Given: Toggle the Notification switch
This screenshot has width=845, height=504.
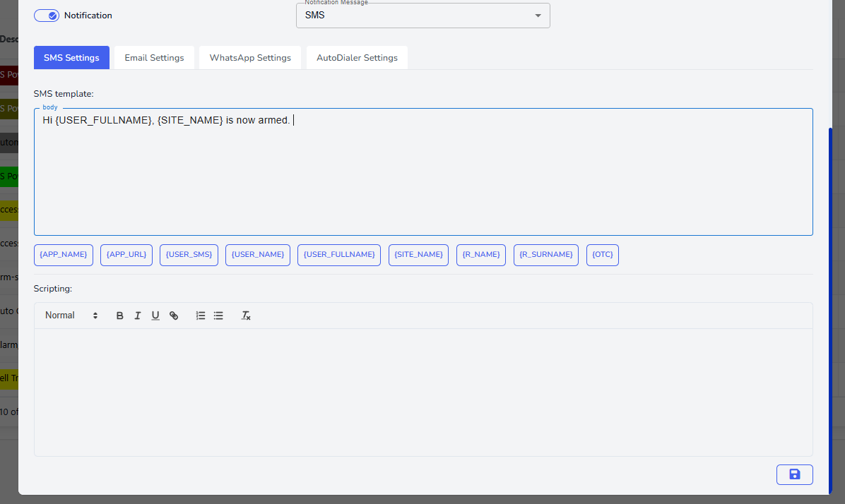Looking at the screenshot, I should click(47, 16).
